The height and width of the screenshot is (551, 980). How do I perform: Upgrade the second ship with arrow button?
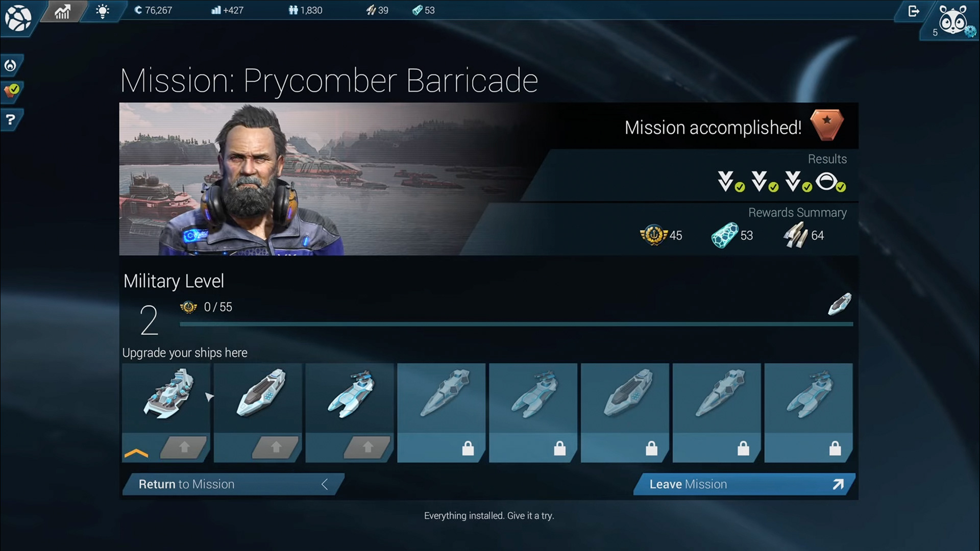pyautogui.click(x=276, y=447)
